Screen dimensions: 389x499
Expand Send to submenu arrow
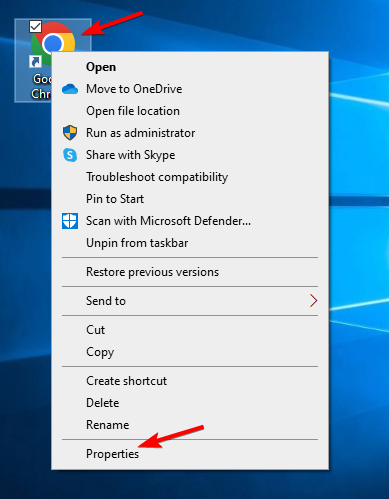[313, 301]
